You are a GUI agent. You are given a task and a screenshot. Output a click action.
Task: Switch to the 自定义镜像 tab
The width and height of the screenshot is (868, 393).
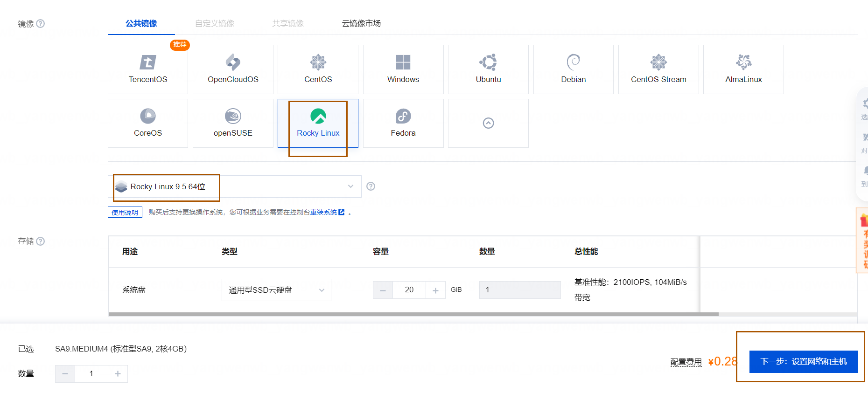point(215,23)
